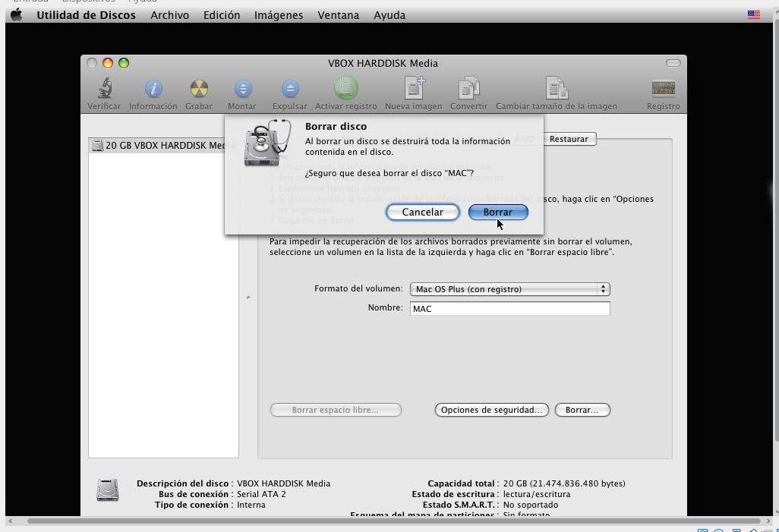This screenshot has width=779, height=532.
Task: Switch to the Restaurar tab
Action: (569, 139)
